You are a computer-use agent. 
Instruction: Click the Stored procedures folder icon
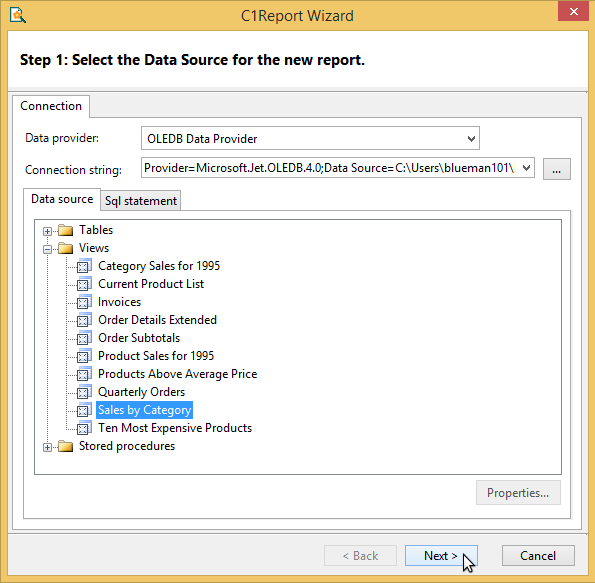pos(66,446)
